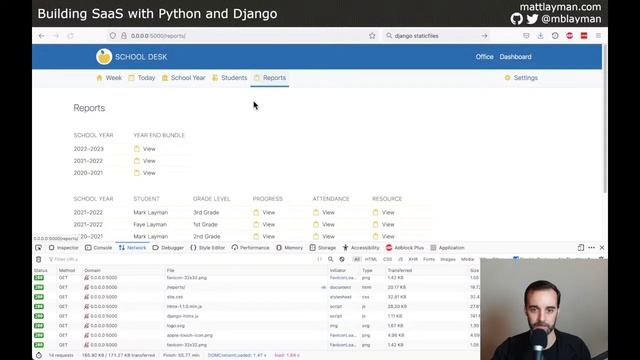Activate the element picker icon
This screenshot has height=360, width=640.
tap(38, 248)
